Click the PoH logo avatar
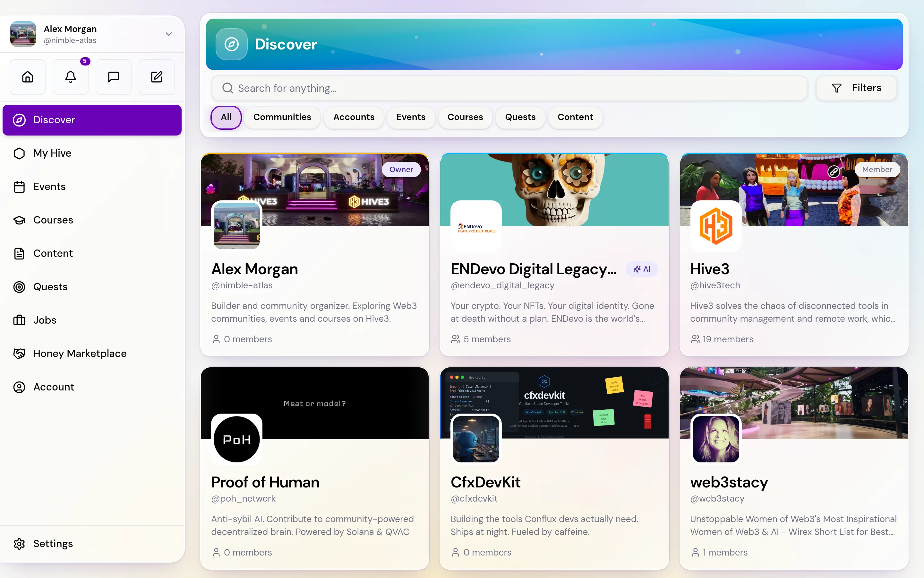The image size is (924, 578). 237,439
